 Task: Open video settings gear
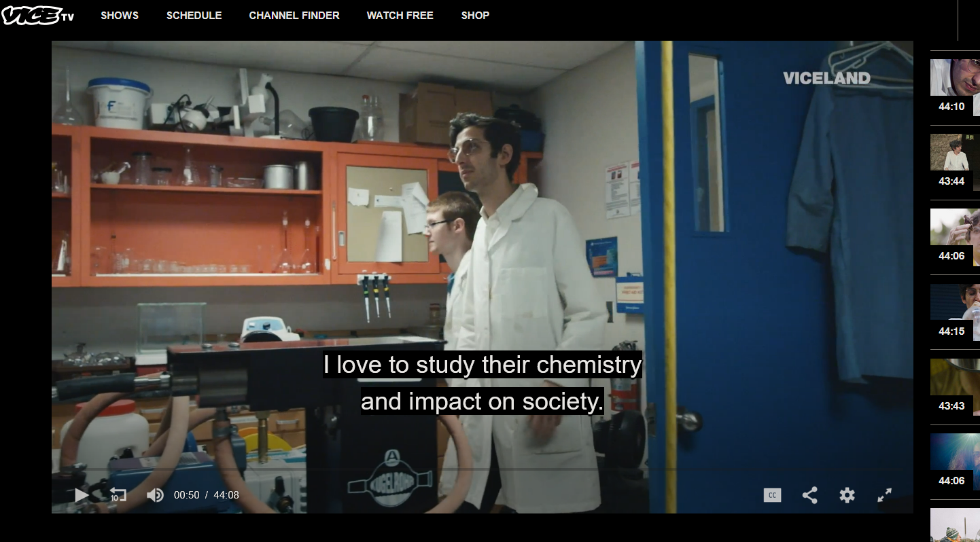[847, 495]
